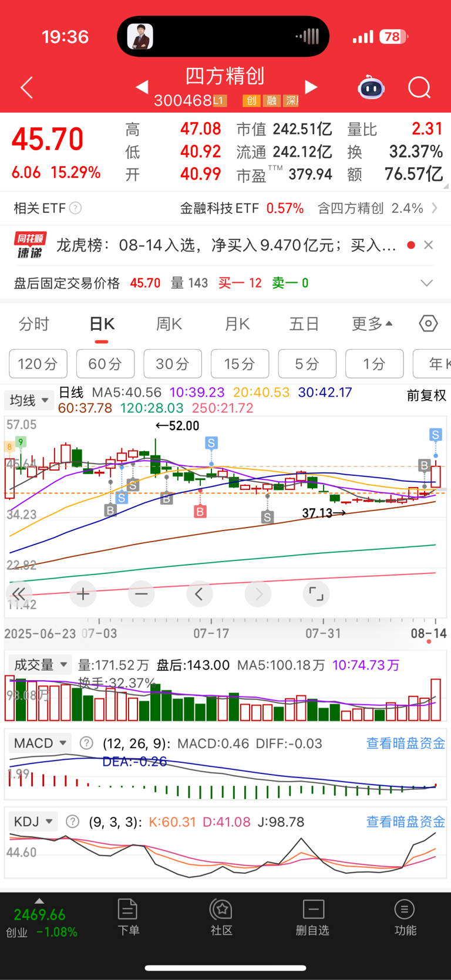
Task: Open 更多 chart period menu
Action: pos(372,324)
